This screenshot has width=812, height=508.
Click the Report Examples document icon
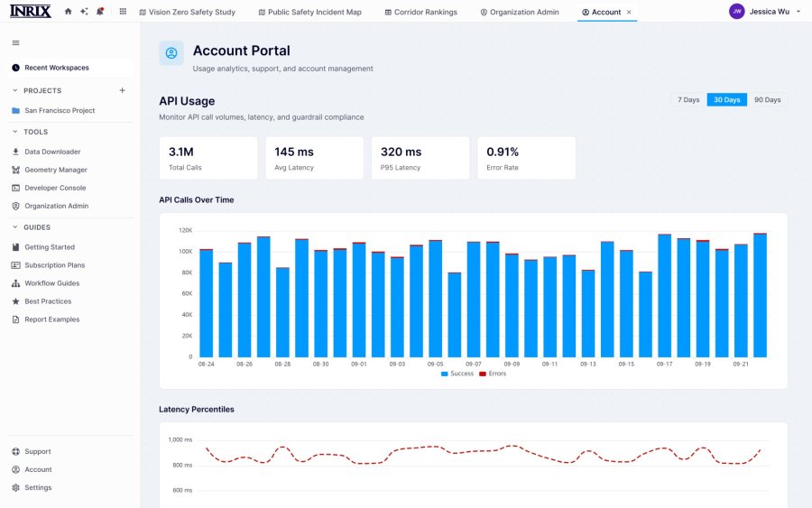(x=16, y=319)
